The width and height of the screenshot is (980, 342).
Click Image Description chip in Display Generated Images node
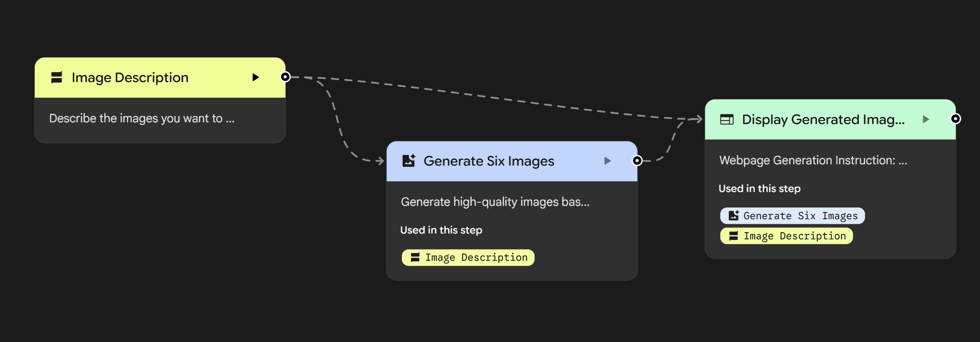tap(786, 236)
